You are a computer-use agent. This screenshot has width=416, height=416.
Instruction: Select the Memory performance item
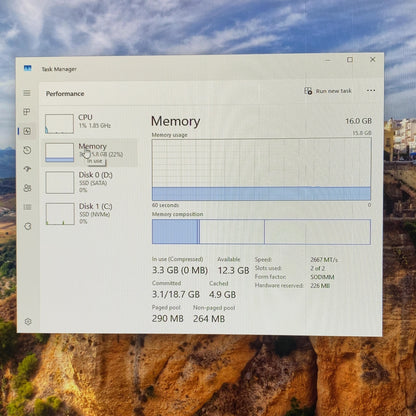[91, 153]
